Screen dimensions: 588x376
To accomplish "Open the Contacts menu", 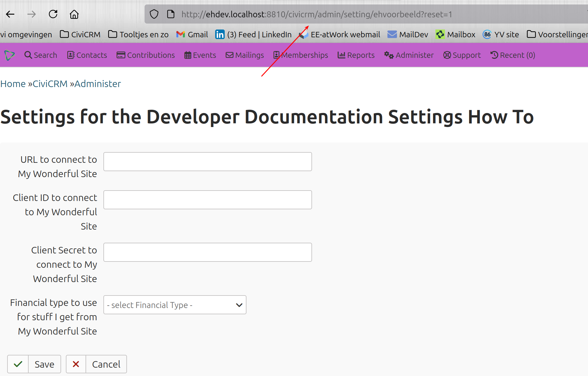I will 87,55.
